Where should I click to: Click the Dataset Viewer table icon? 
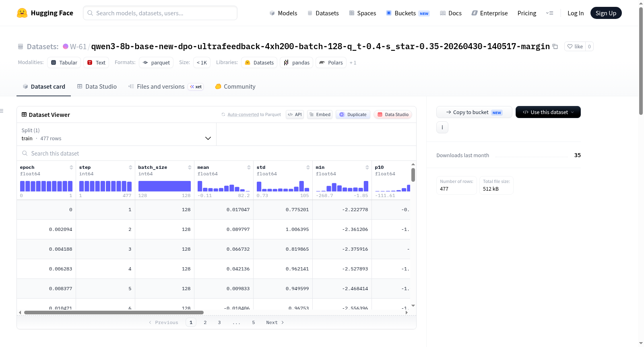pos(24,114)
